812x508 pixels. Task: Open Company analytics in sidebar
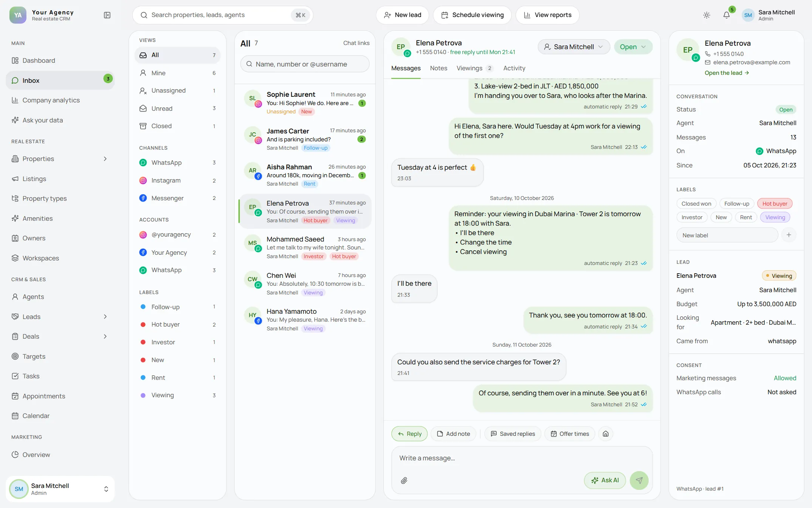(60, 100)
